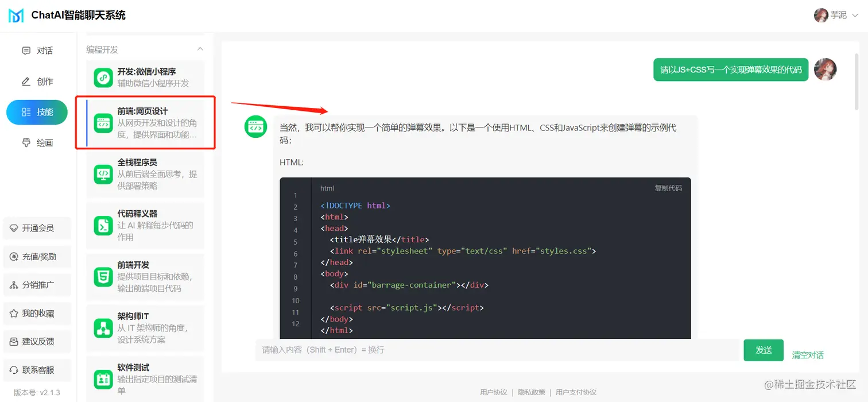The image size is (868, 402).
Task: Click the 建议反馈 feedback button
Action: click(37, 342)
